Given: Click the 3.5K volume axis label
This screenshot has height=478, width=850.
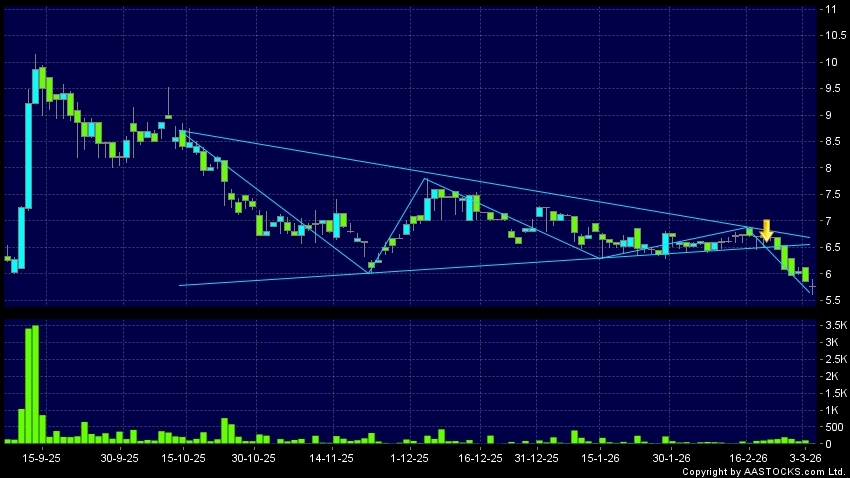Looking at the screenshot, I should (832, 326).
